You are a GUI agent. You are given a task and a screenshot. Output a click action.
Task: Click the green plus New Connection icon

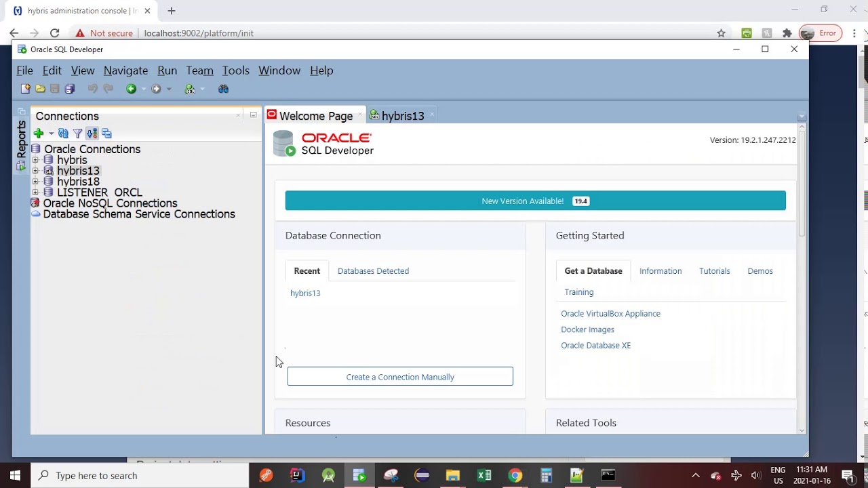point(39,134)
